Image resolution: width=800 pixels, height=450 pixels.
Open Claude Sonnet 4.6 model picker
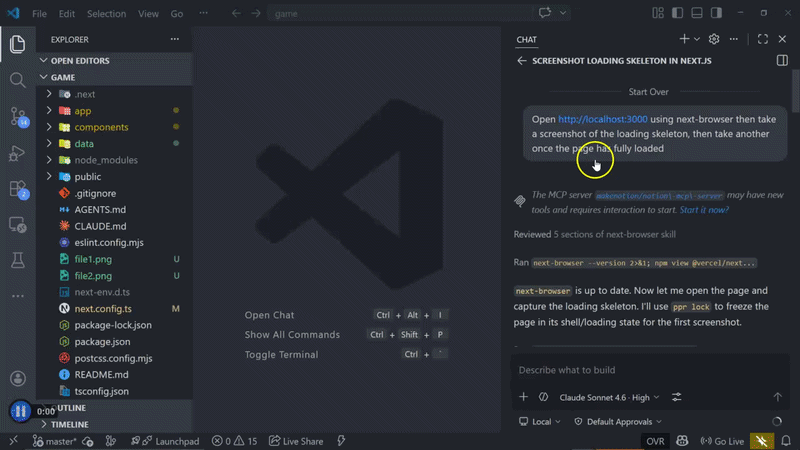coord(609,397)
